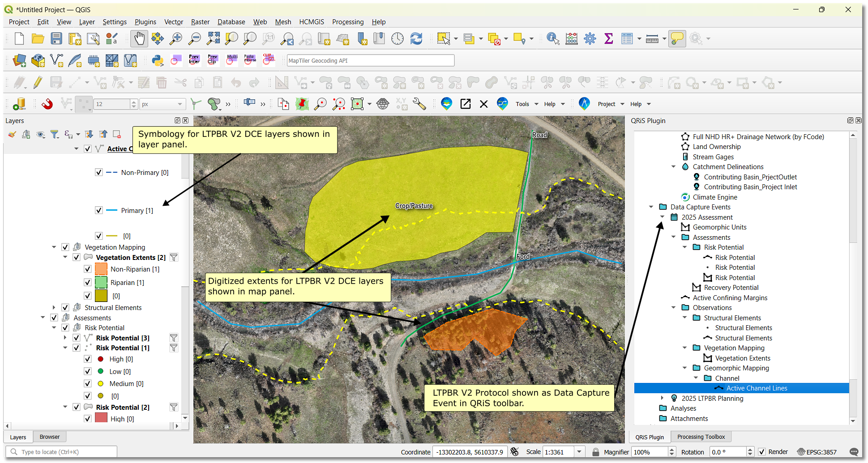Switch to the Browser tab

[x=49, y=437]
